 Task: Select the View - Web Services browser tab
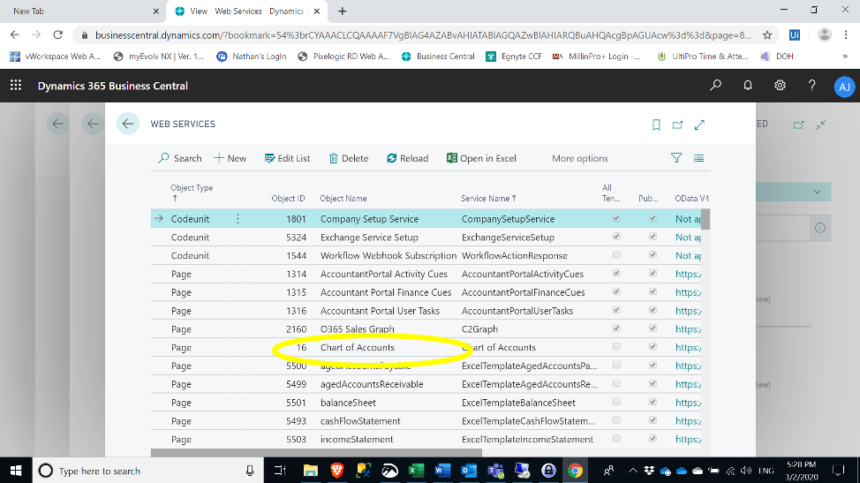[x=247, y=11]
